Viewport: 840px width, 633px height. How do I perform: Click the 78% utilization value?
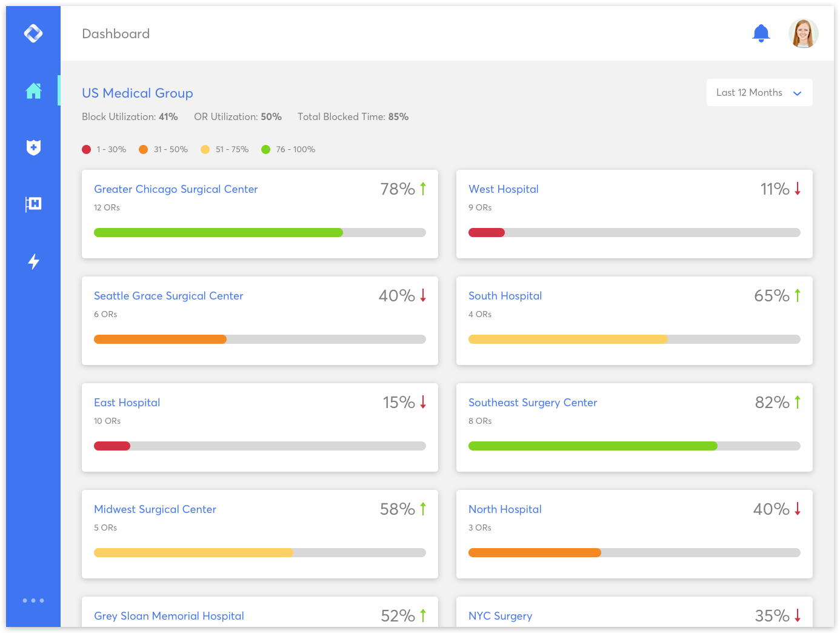[398, 189]
